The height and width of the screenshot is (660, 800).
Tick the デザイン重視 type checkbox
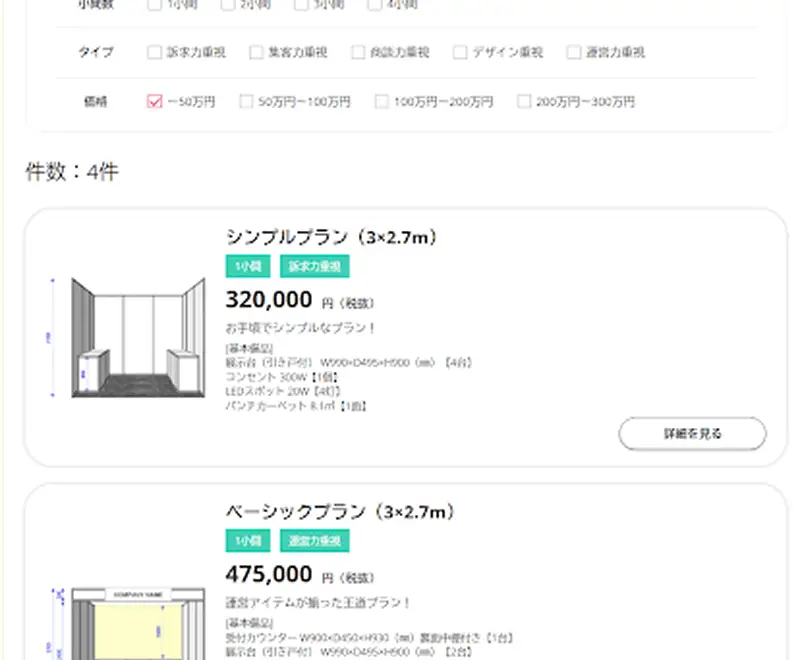pos(460,52)
